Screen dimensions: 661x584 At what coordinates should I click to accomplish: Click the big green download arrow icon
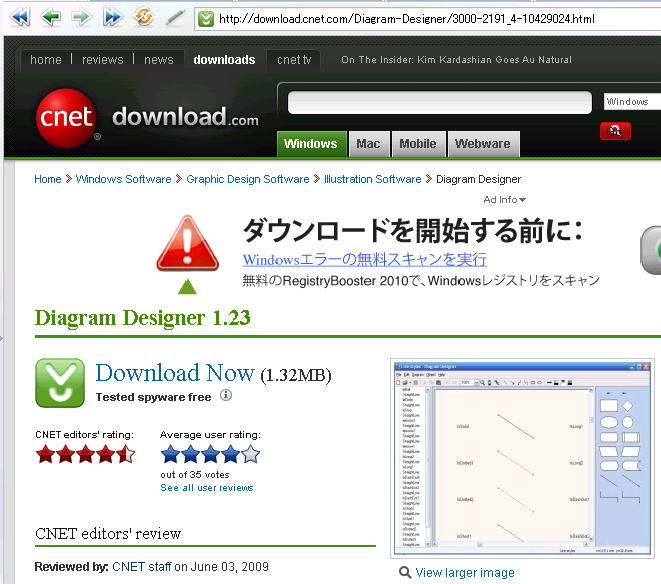[60, 383]
